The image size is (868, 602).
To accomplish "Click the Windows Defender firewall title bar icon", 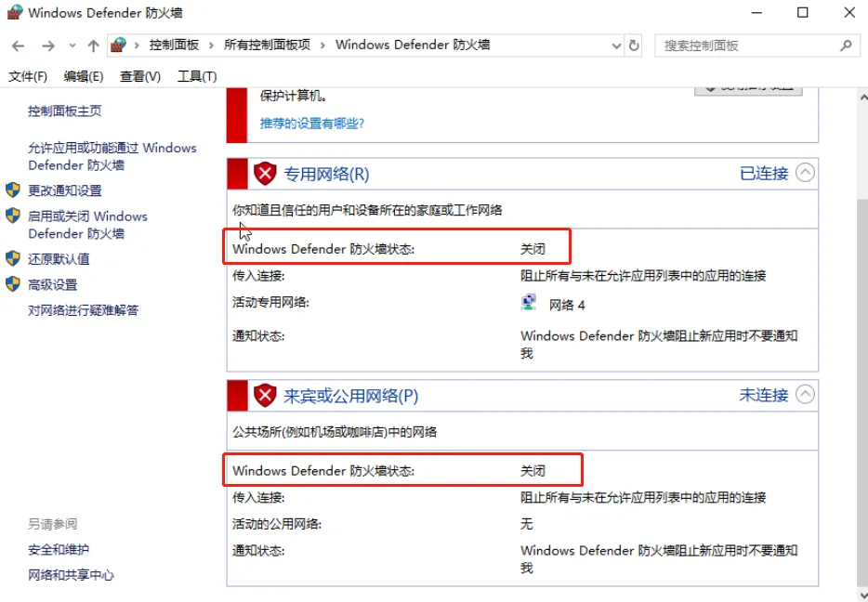I will [14, 12].
